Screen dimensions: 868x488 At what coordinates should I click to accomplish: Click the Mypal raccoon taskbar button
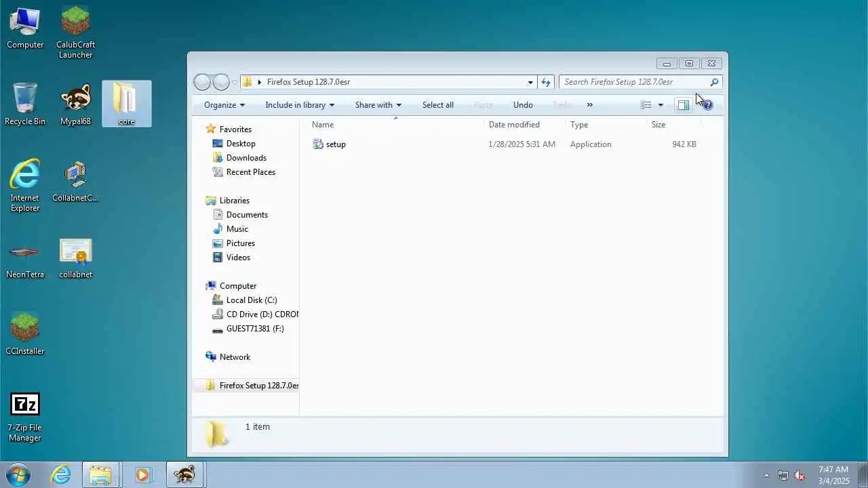(x=184, y=474)
